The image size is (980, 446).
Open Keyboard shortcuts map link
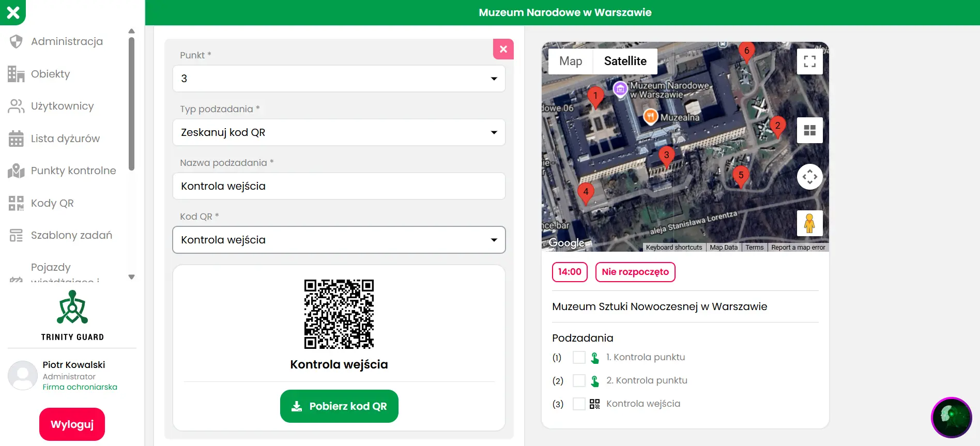674,248
